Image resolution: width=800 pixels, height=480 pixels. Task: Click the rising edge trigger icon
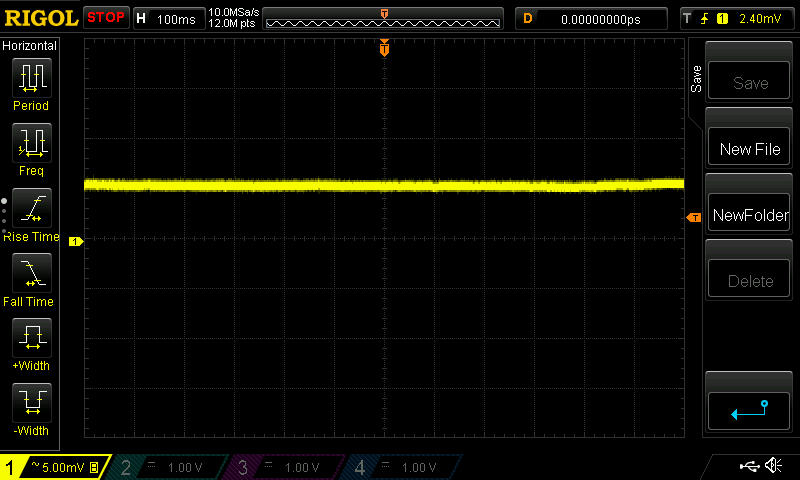(x=705, y=19)
